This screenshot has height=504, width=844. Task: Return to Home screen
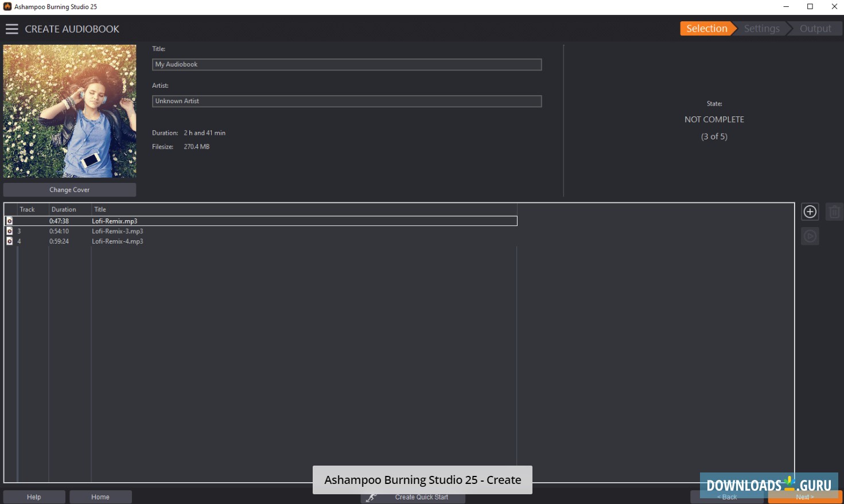(100, 497)
